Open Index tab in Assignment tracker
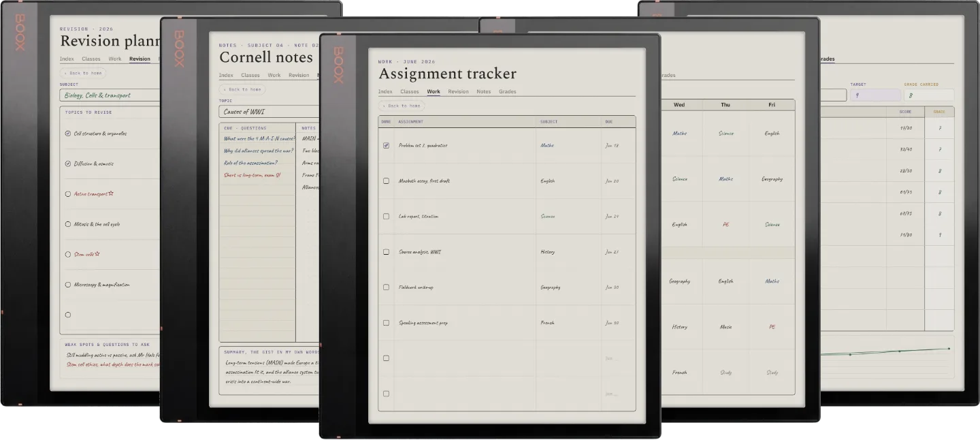This screenshot has width=980, height=440. point(385,91)
